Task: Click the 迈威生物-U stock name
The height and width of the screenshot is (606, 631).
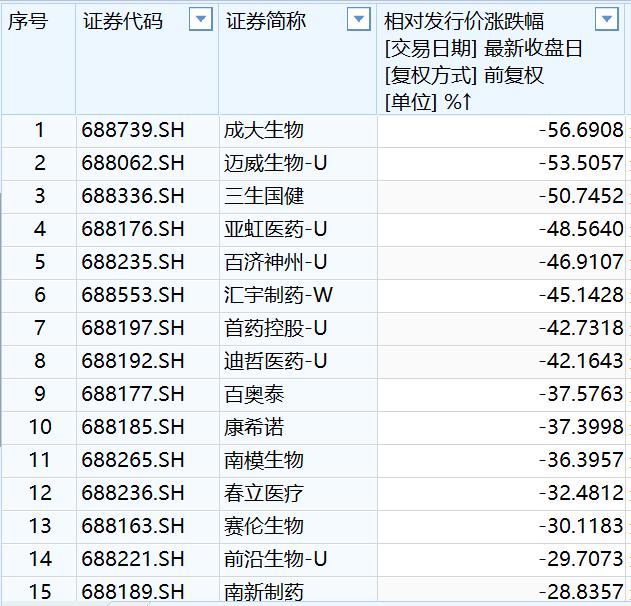Action: tap(276, 163)
